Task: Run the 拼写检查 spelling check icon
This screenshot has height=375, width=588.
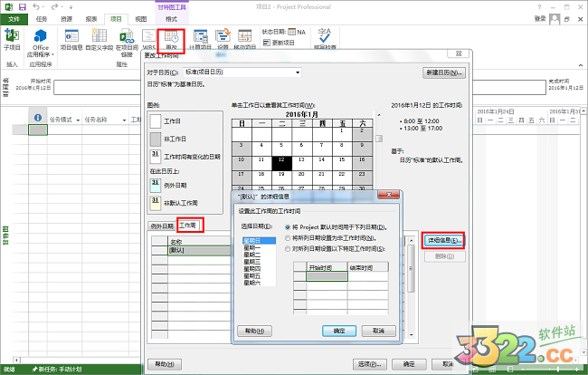Action: (x=325, y=36)
